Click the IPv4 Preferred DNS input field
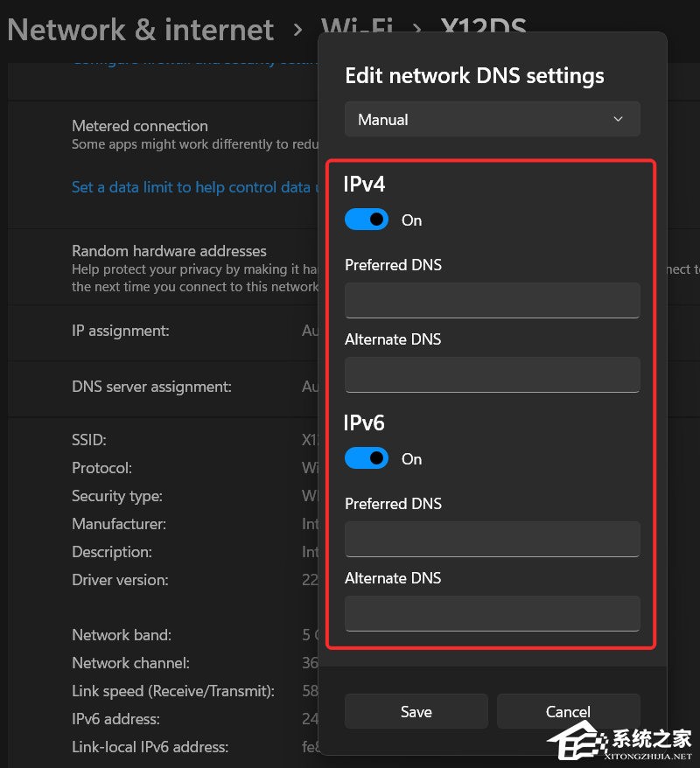 (492, 300)
